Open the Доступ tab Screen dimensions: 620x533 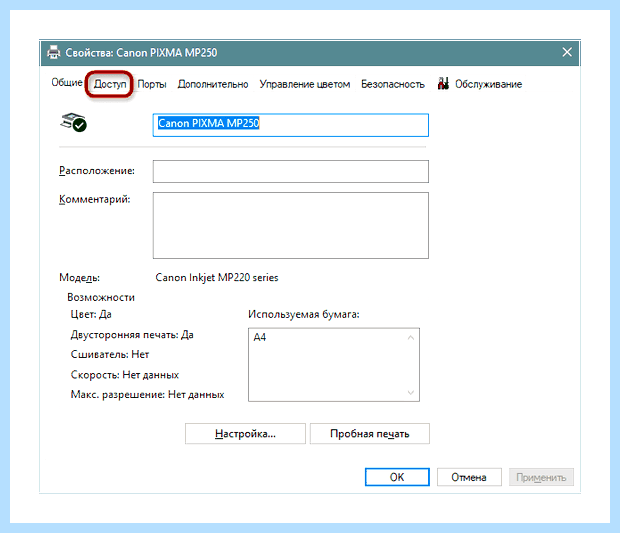click(x=110, y=84)
